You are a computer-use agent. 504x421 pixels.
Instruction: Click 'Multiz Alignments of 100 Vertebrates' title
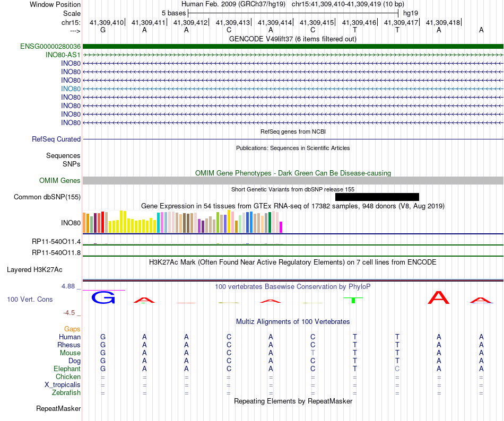[293, 321]
